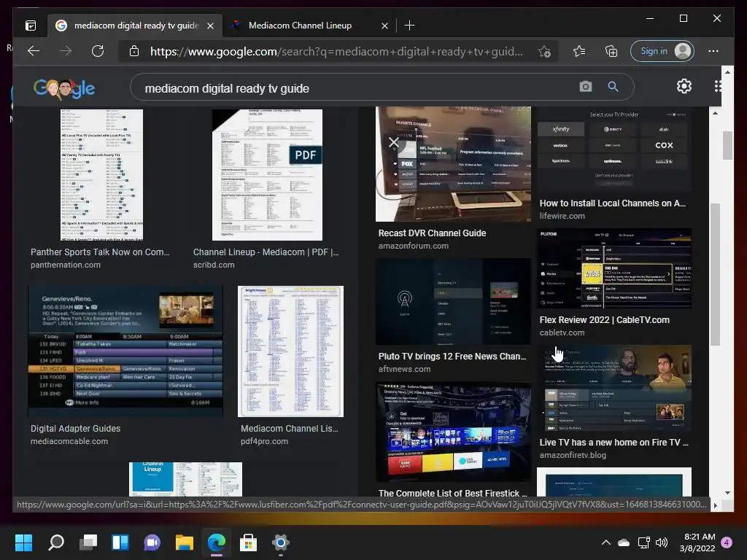Click the page vertical scrollbar thumb
Screen dimensions: 747x560
727,145
